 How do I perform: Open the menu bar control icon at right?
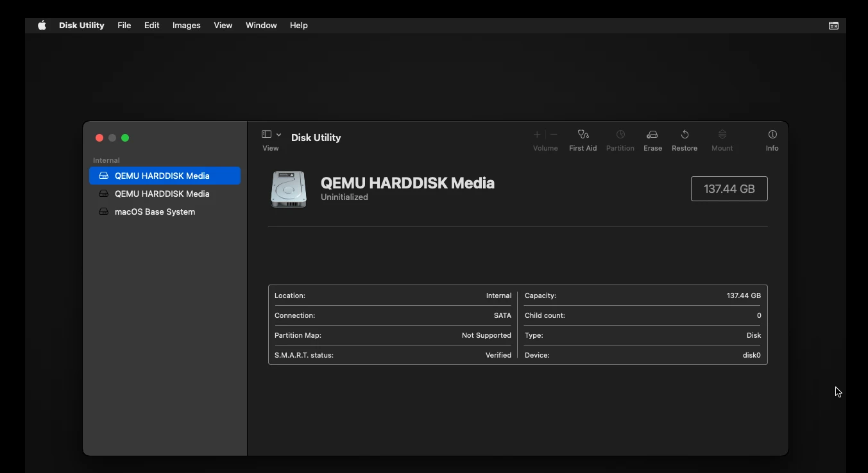[x=833, y=26]
